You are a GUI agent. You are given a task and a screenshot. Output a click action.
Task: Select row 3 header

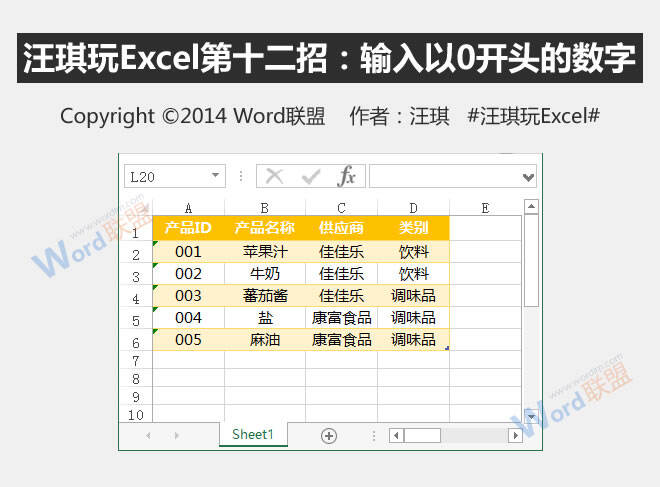coord(136,274)
